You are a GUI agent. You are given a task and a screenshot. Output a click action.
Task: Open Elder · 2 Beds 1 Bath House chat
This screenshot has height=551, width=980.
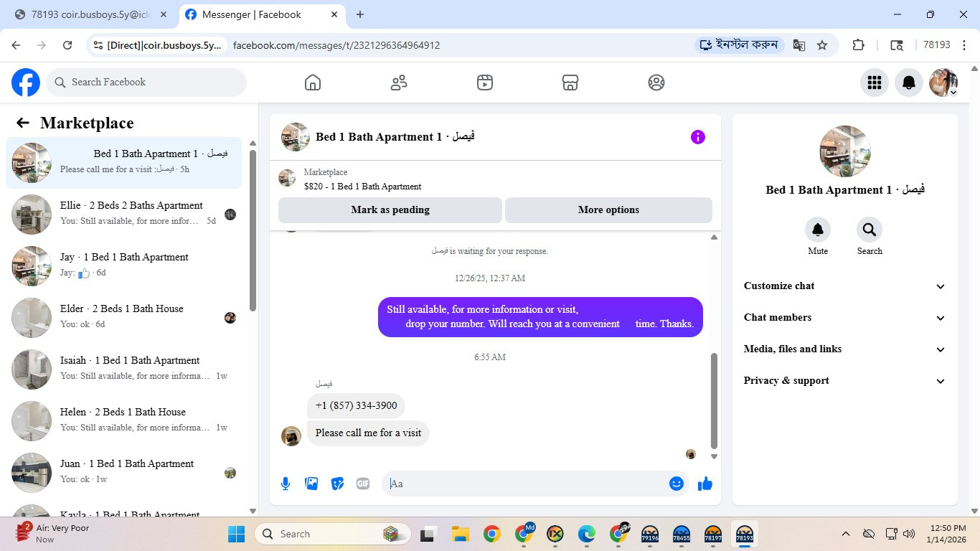pos(124,318)
